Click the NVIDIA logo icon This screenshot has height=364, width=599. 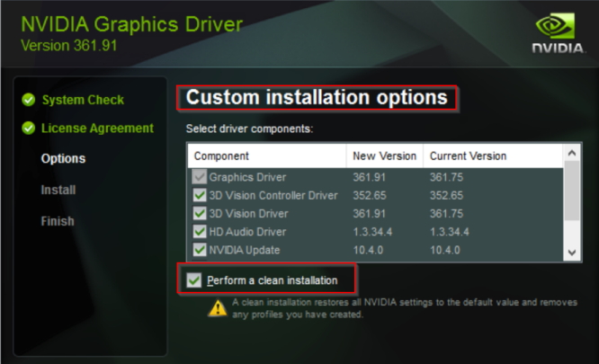(558, 33)
